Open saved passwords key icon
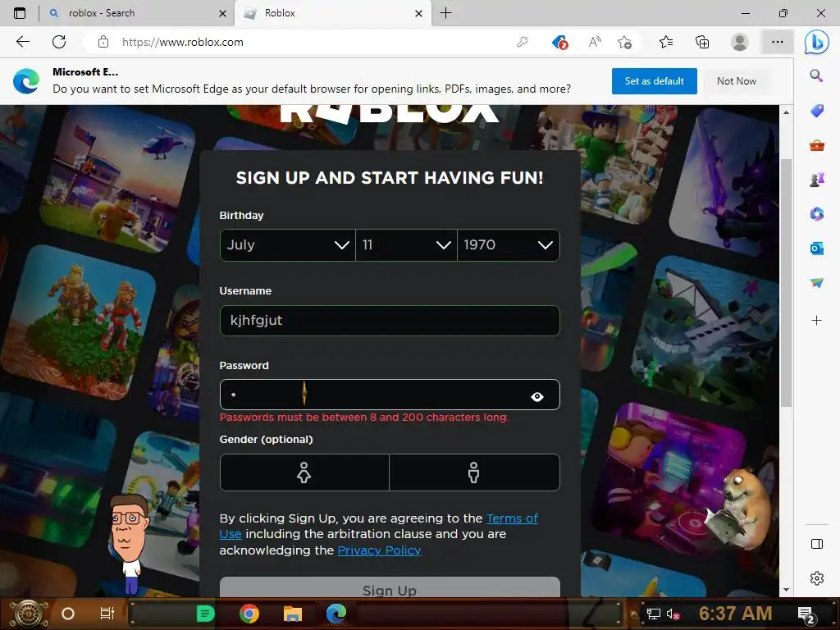This screenshot has width=840, height=630. pos(523,42)
